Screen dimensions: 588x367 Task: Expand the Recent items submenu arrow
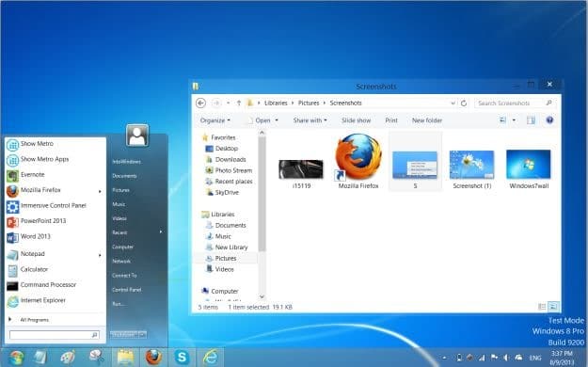click(161, 231)
